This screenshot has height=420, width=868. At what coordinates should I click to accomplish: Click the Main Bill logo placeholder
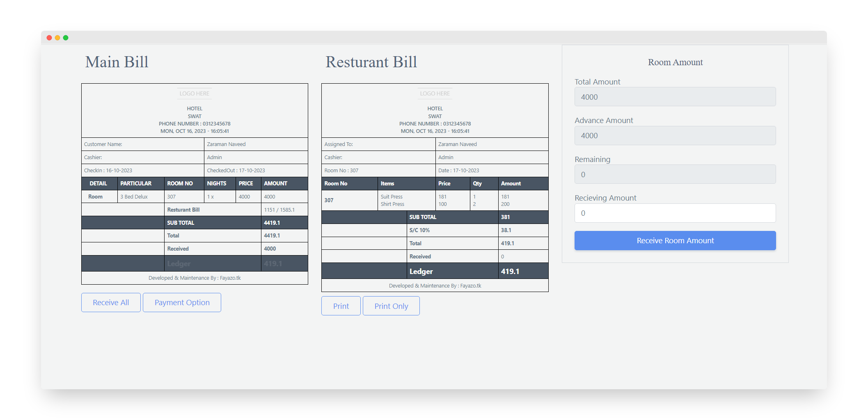point(195,94)
